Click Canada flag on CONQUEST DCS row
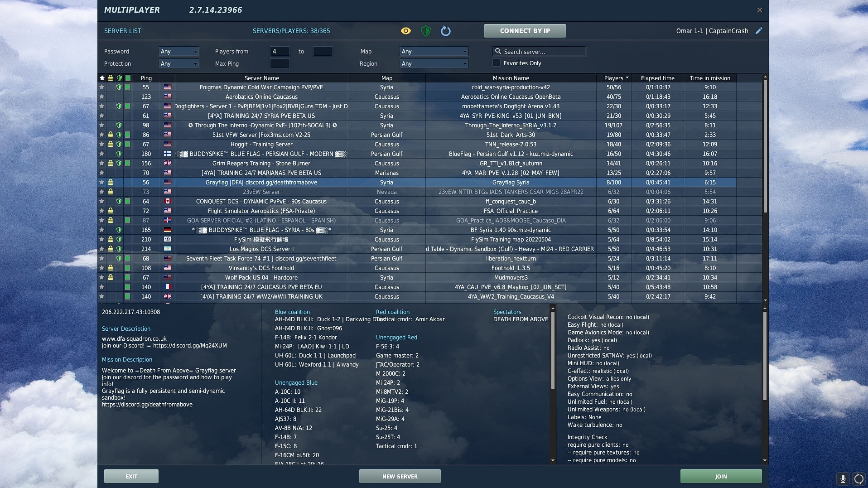 pos(168,201)
